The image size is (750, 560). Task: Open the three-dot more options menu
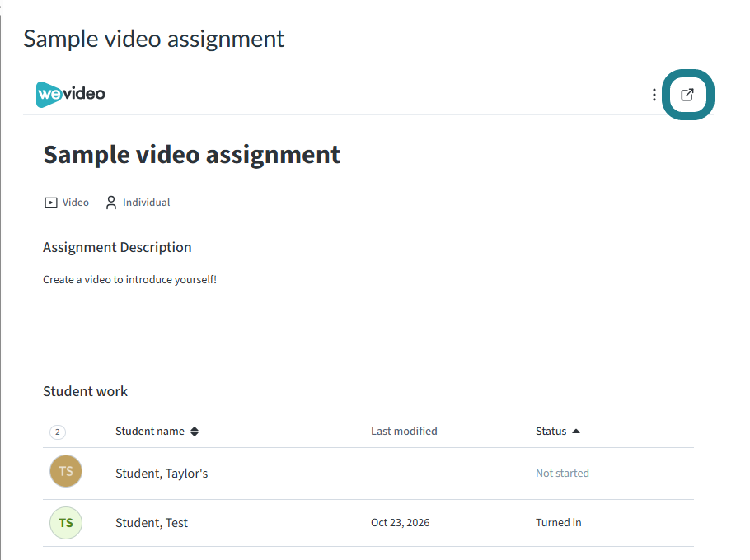pos(654,95)
